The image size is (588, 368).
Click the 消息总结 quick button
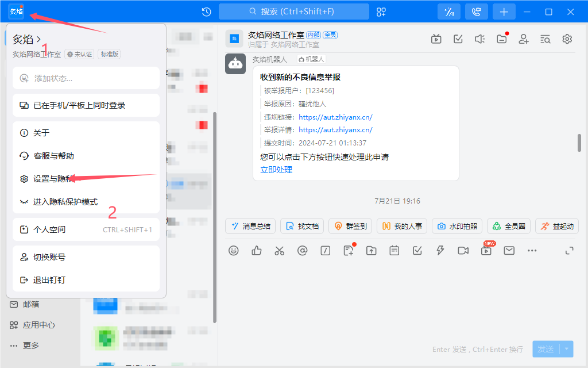click(250, 226)
